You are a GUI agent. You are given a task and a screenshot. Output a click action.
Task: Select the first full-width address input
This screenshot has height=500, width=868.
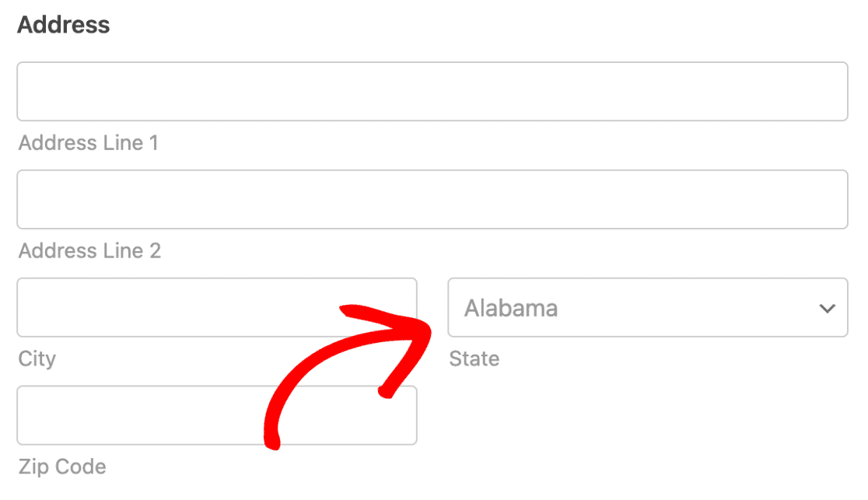432,91
